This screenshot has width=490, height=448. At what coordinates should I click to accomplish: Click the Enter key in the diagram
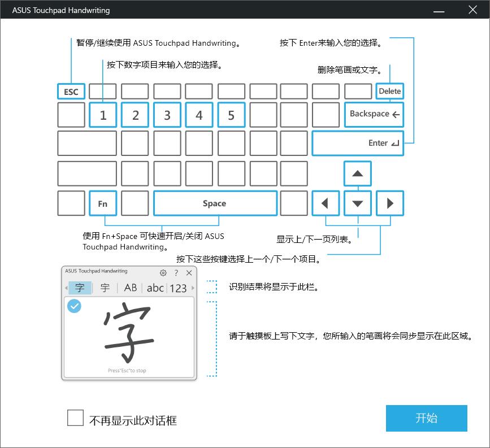pos(358,143)
